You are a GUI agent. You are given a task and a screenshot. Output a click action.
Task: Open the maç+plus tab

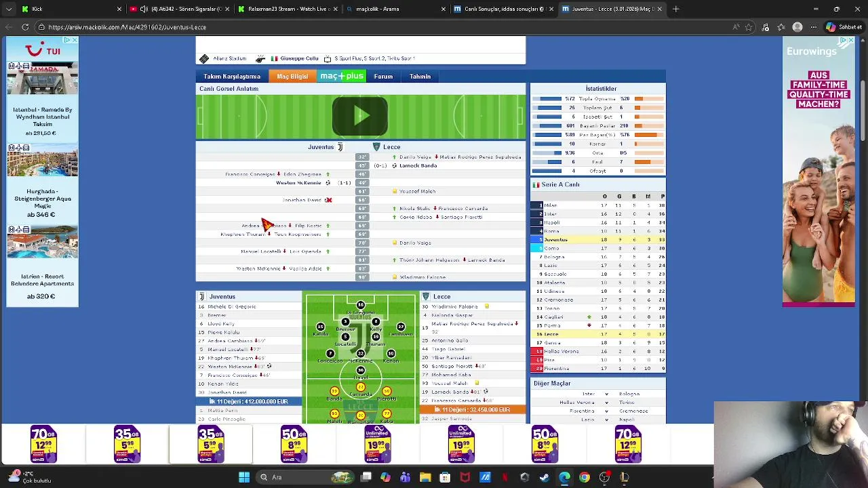tap(342, 77)
